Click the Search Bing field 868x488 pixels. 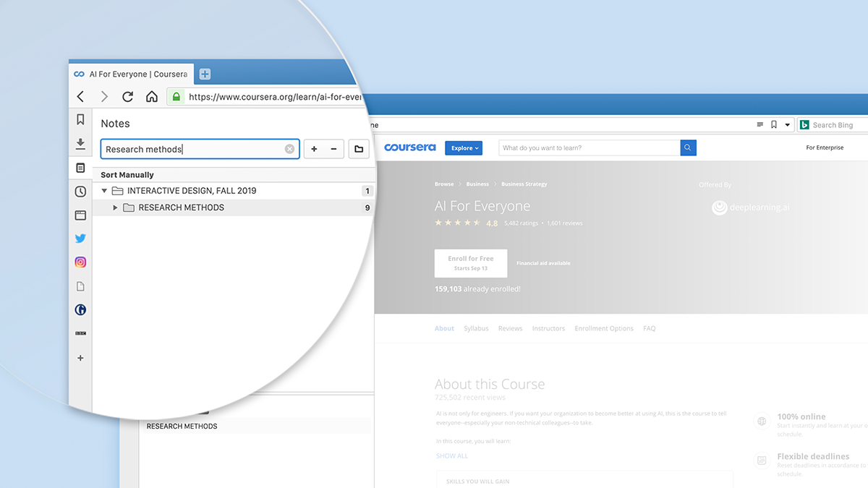pos(833,125)
